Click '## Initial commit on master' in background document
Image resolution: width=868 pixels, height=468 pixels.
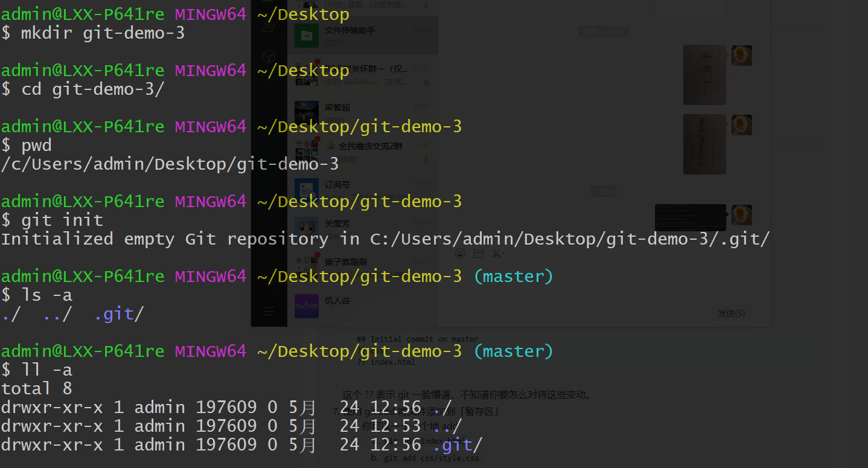point(418,339)
